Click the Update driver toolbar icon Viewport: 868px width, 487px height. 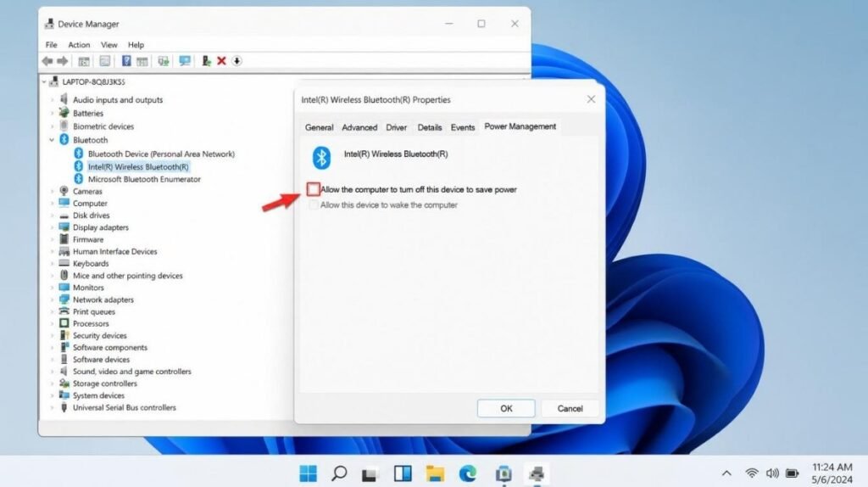[206, 61]
